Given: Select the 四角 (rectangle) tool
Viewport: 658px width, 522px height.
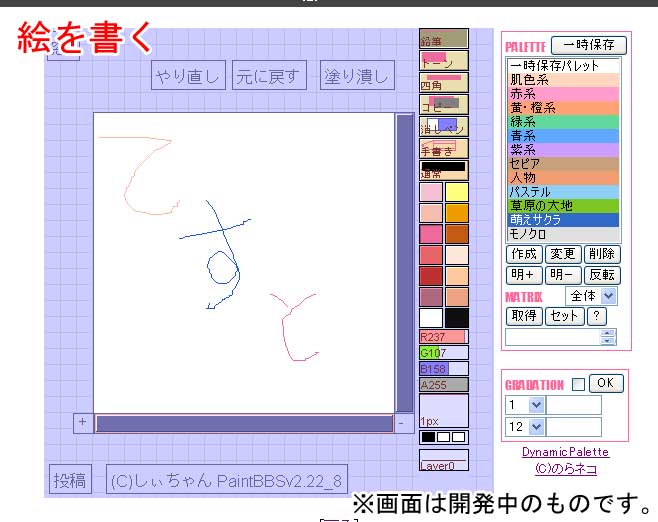Looking at the screenshot, I should [443, 81].
